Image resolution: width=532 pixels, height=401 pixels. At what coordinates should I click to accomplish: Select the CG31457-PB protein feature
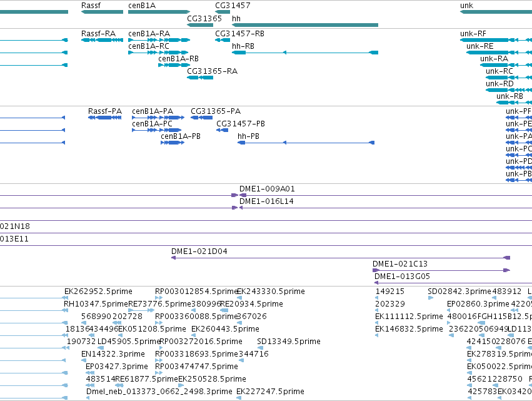tap(222, 130)
